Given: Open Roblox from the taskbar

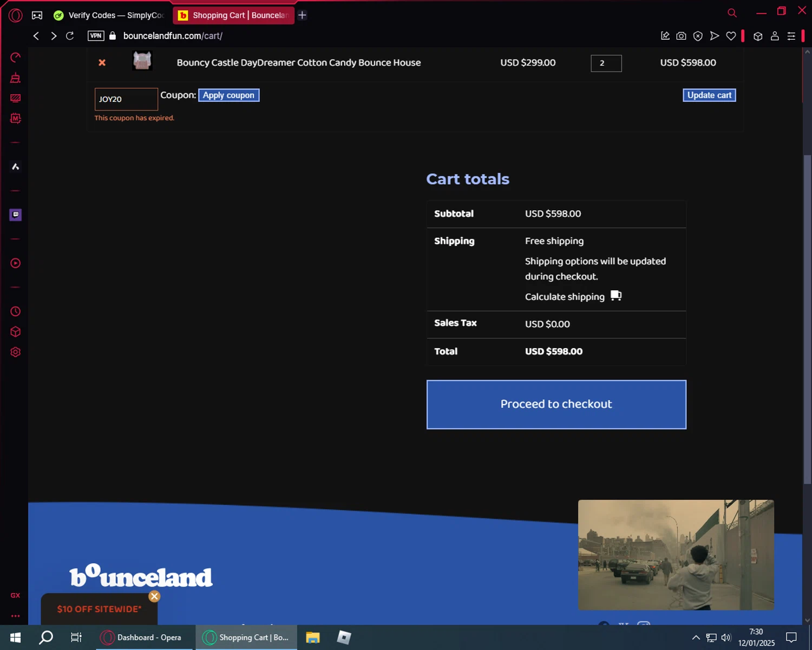Looking at the screenshot, I should click(x=344, y=638).
